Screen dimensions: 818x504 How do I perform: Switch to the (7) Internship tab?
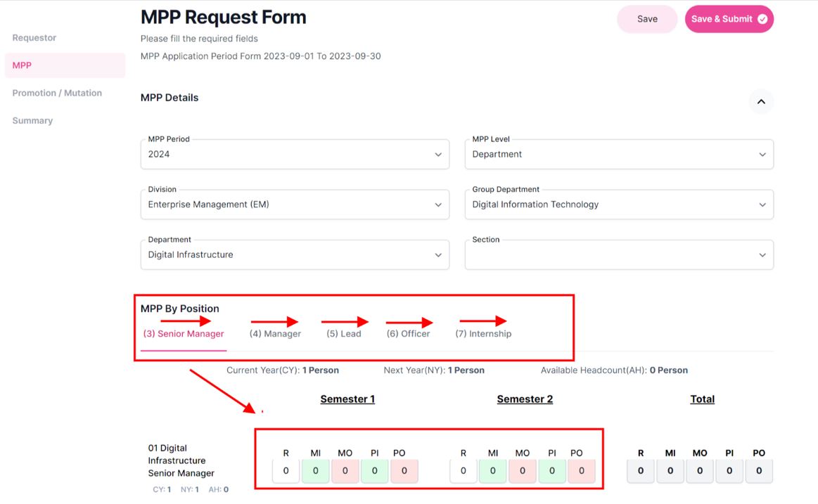coord(483,334)
